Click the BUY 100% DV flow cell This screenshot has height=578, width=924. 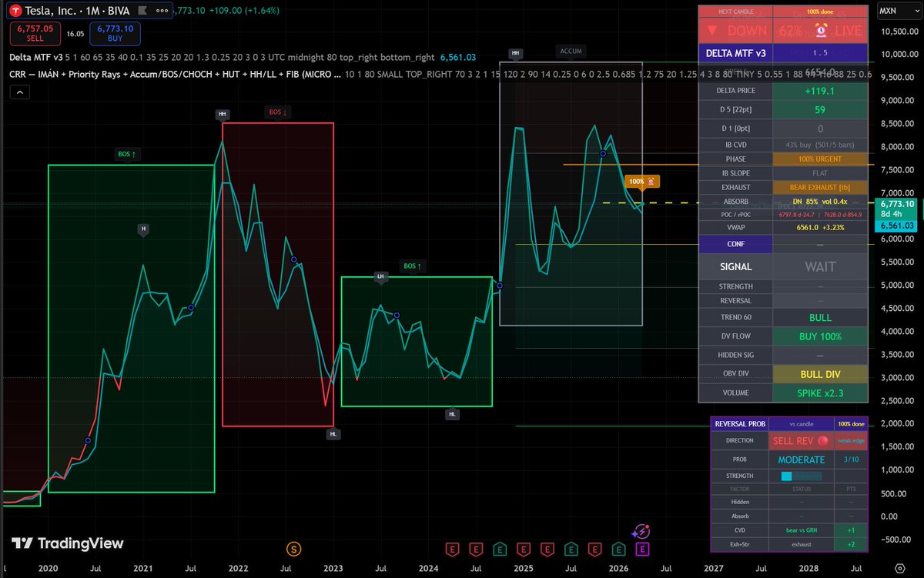point(820,336)
